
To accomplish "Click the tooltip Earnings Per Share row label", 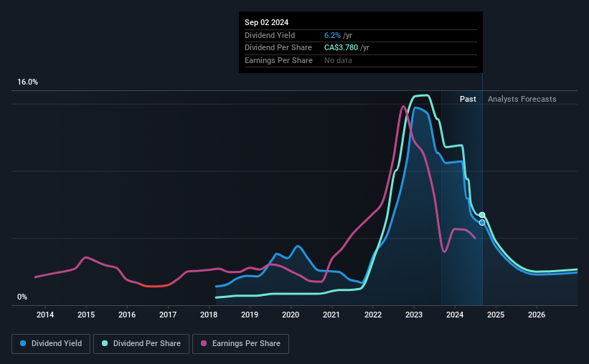I will click(x=279, y=60).
